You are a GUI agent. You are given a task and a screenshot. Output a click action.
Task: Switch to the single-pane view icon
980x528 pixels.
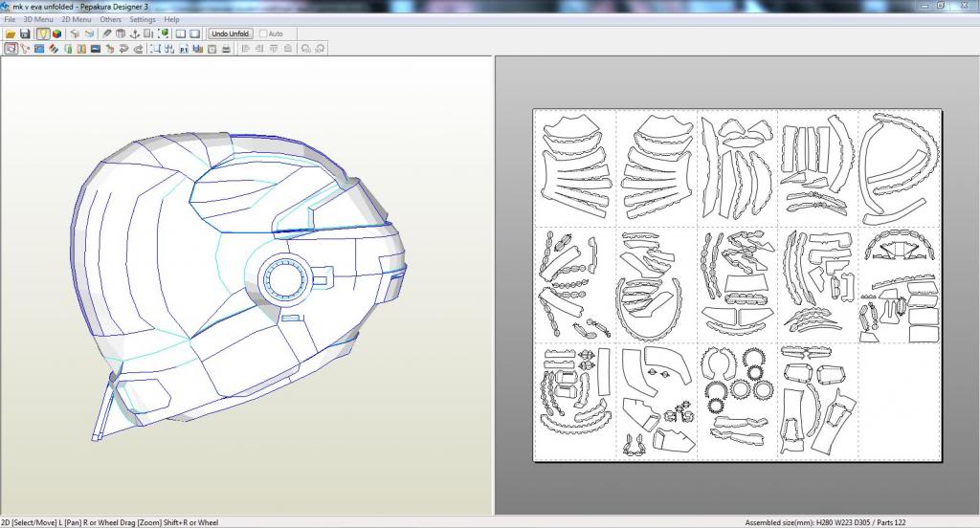[x=195, y=33]
